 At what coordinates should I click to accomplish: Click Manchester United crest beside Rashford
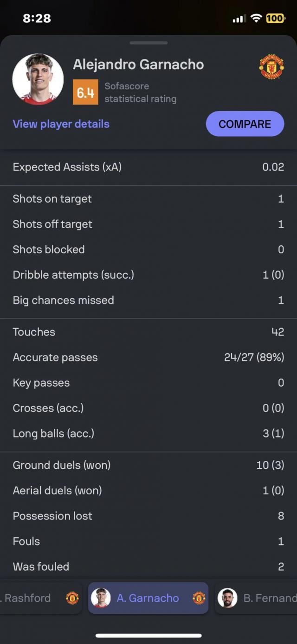(x=72, y=598)
